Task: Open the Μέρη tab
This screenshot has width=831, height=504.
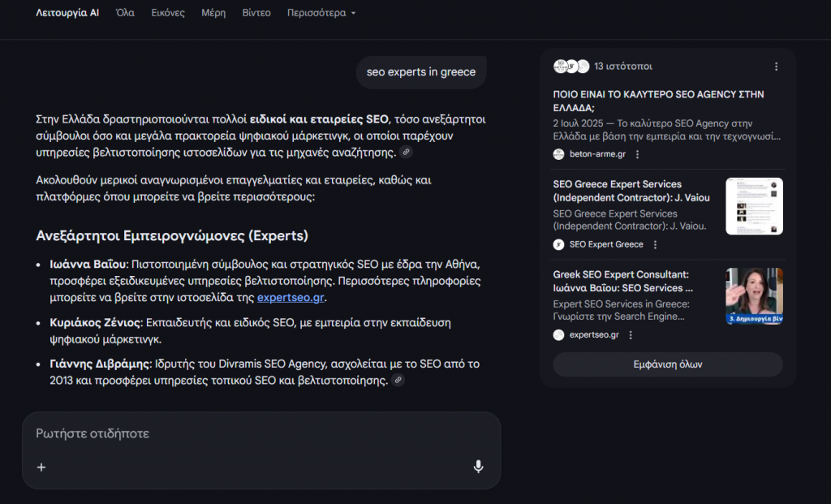Action: (213, 13)
